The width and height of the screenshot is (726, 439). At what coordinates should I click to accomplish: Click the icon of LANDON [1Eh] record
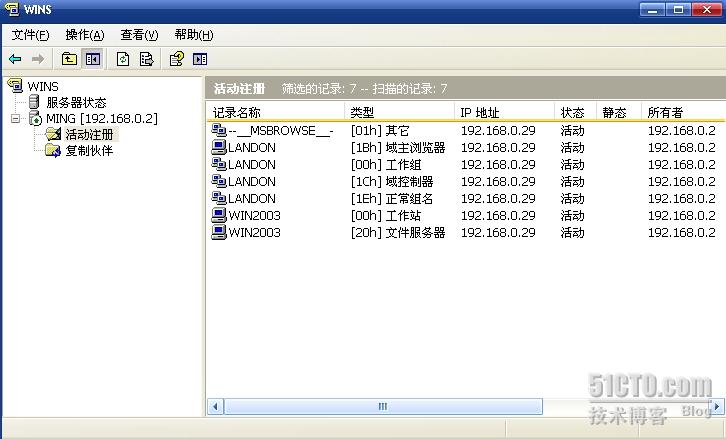(x=219, y=198)
